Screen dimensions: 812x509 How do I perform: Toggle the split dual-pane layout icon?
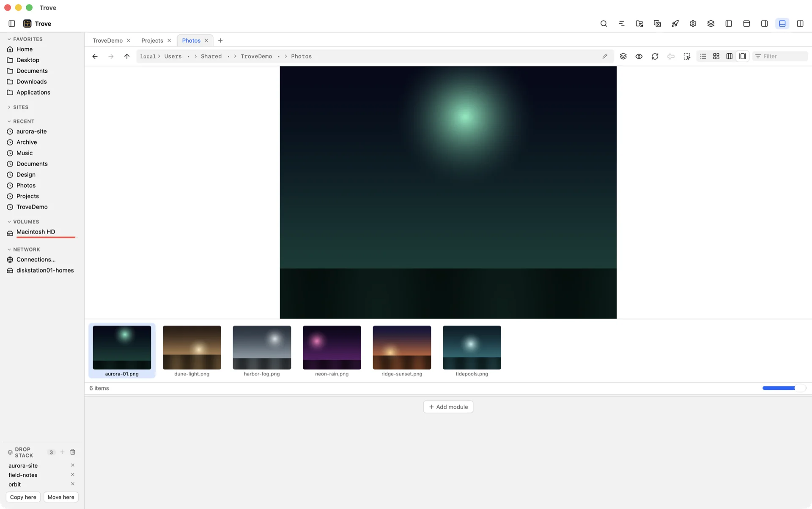[x=800, y=24]
